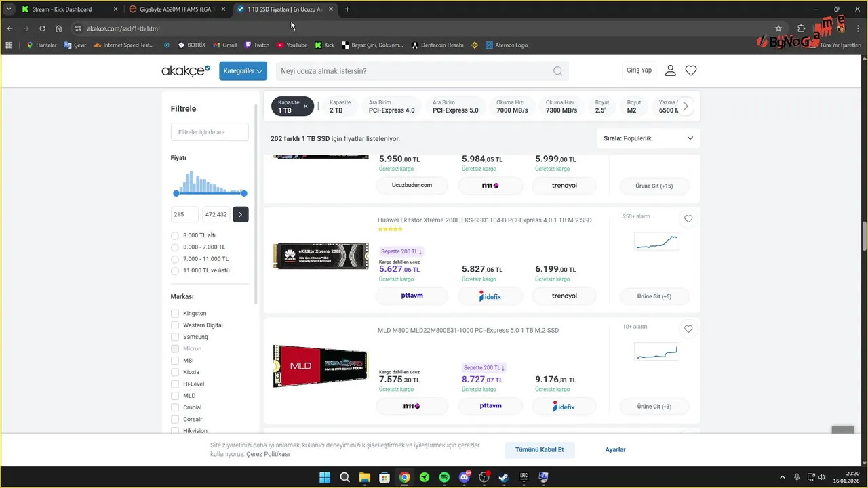This screenshot has width=868, height=488.
Task: Filter by Ara Birim PCI-Express 4.0 chip
Action: (392, 106)
